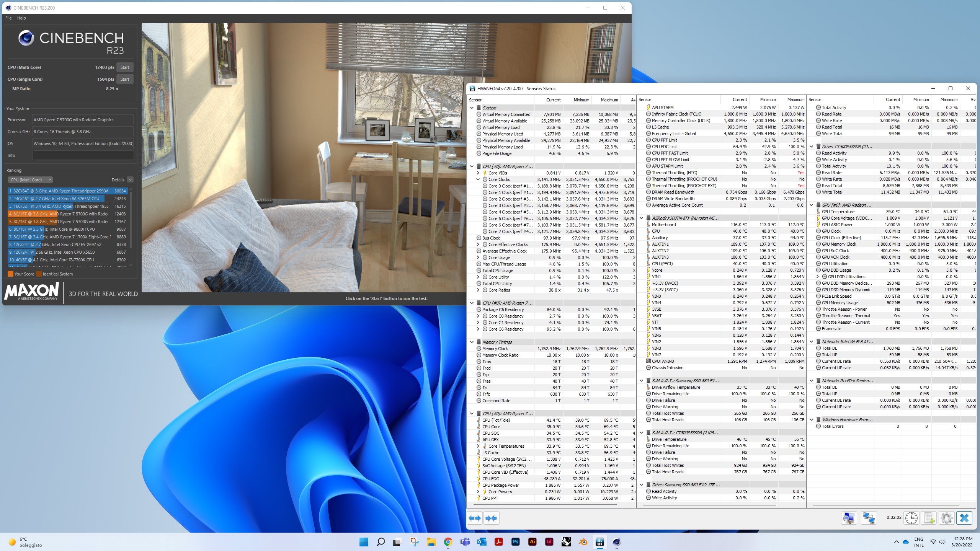Viewport: 980px width, 551px height.
Task: Collapse the System sensor group
Action: point(472,108)
